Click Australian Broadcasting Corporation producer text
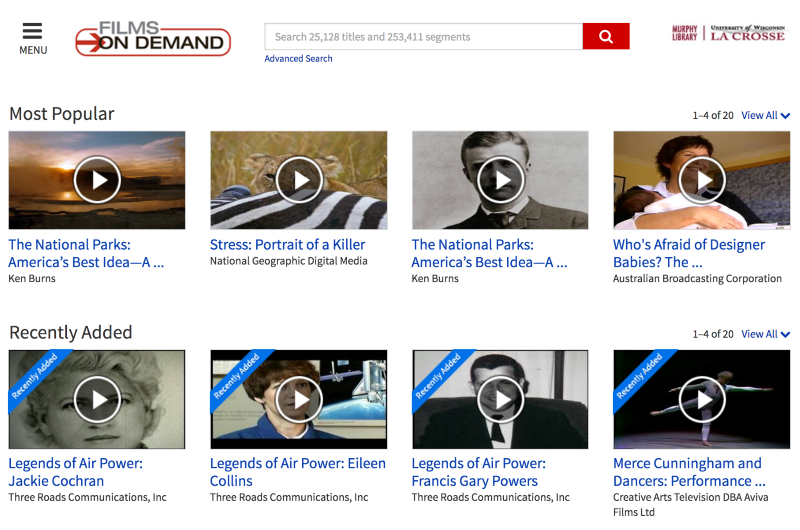This screenshot has height=530, width=800. (x=697, y=279)
